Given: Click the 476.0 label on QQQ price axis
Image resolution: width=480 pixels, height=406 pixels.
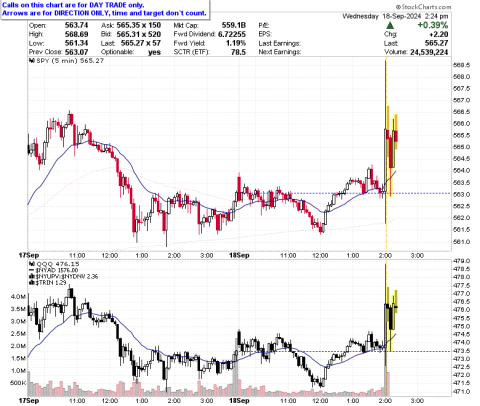Looking at the screenshot, I should point(461,310).
